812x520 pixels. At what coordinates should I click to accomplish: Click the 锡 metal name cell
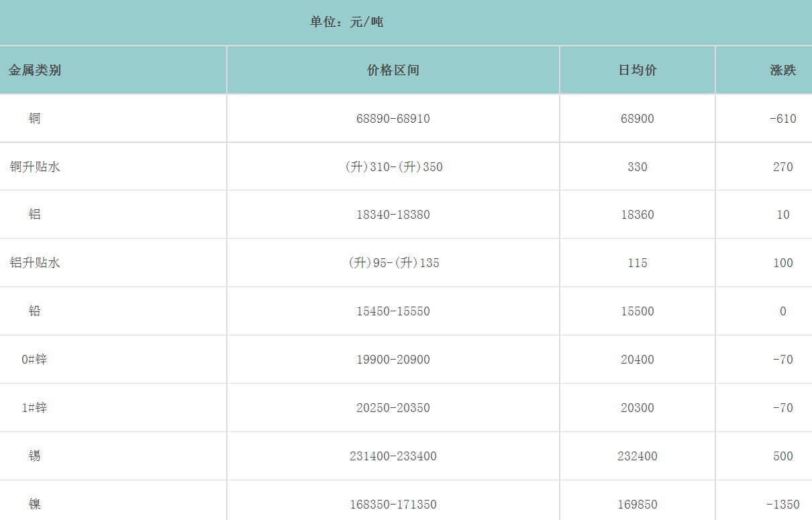tap(35, 456)
